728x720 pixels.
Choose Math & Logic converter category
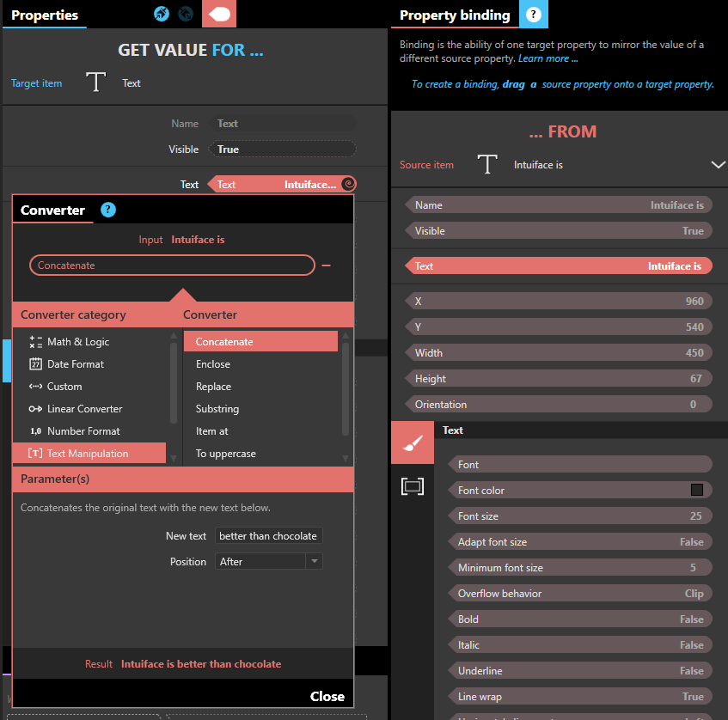[89, 342]
